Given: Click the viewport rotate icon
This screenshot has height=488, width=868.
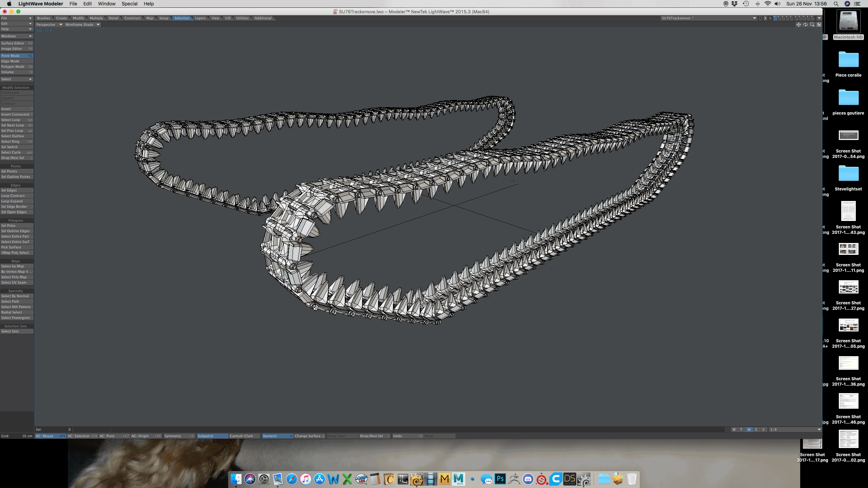Looking at the screenshot, I should click(805, 24).
